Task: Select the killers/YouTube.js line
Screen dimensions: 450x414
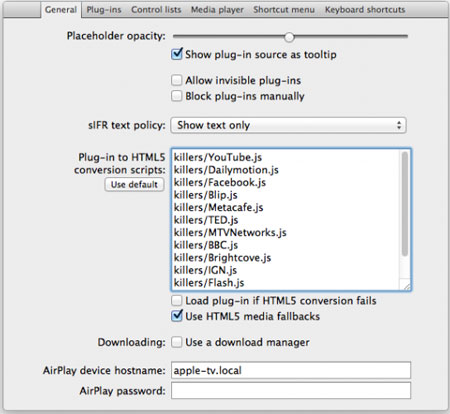Action: tap(218, 157)
